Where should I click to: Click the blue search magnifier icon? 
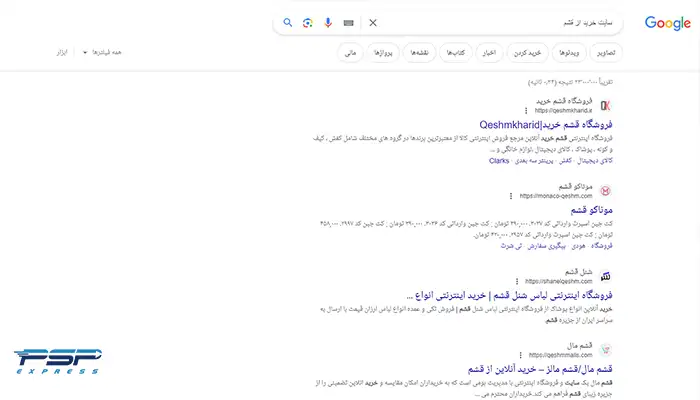(288, 22)
